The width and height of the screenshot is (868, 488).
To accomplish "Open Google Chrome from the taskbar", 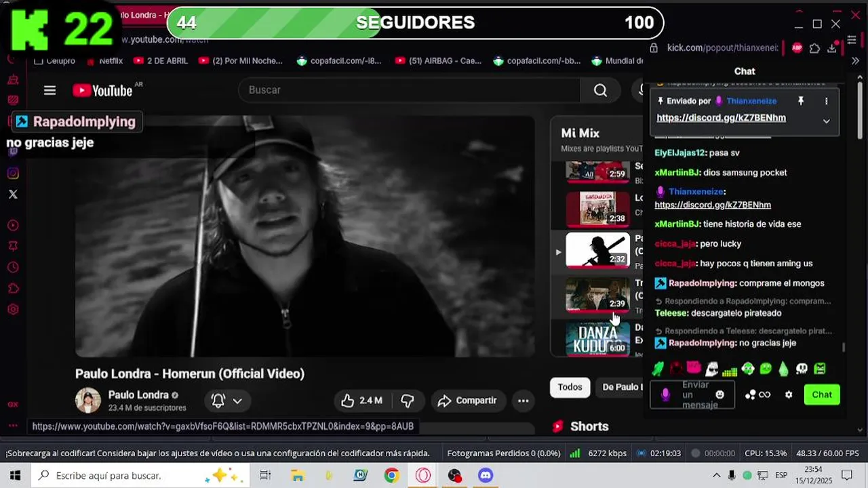I will pyautogui.click(x=391, y=476).
